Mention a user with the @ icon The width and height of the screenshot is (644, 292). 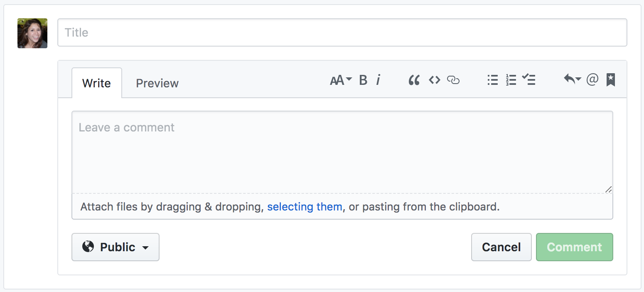(x=592, y=79)
